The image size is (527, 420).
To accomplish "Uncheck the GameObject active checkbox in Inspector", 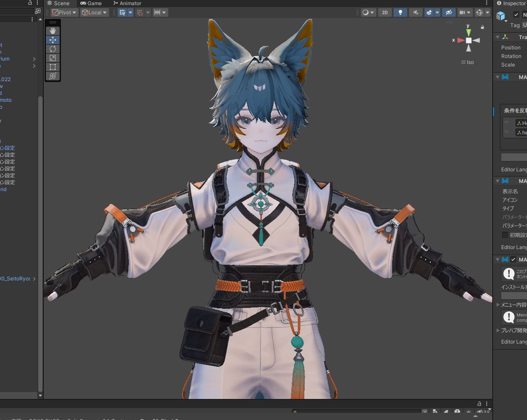I will [x=516, y=14].
